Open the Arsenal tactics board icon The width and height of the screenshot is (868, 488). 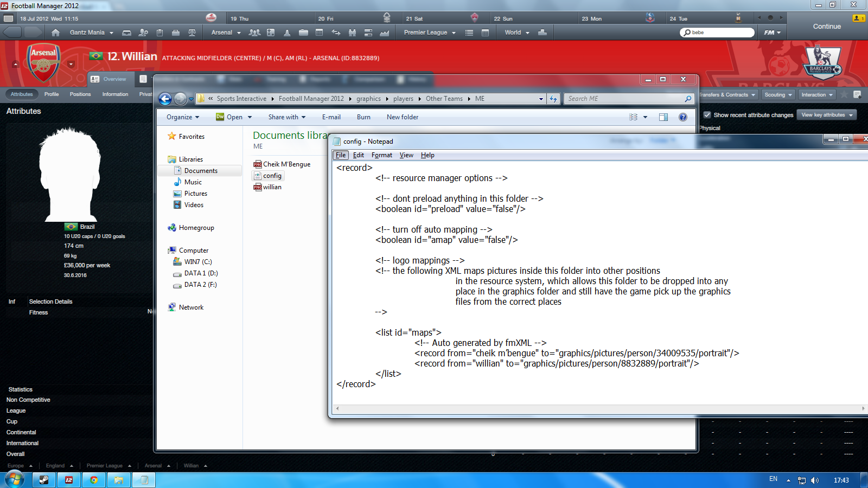271,33
